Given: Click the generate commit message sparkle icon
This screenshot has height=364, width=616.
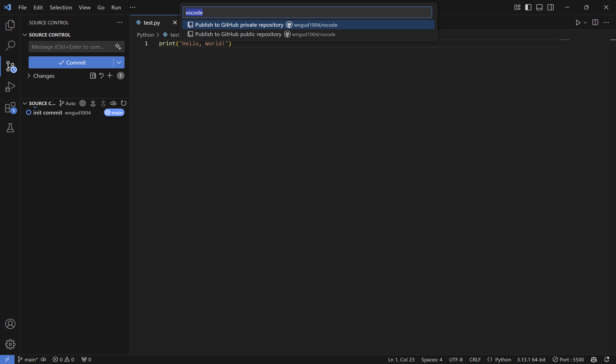Looking at the screenshot, I should [x=118, y=47].
